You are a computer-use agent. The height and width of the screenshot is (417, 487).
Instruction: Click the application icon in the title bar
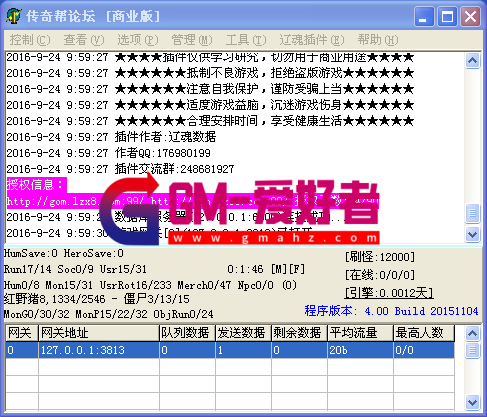(x=13, y=16)
